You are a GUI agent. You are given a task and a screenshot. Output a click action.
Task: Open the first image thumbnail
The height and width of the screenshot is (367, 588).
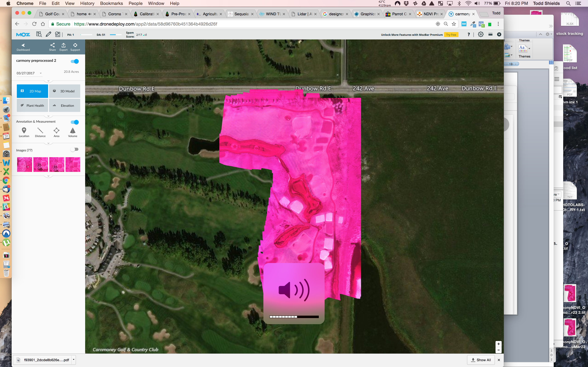tap(24, 165)
